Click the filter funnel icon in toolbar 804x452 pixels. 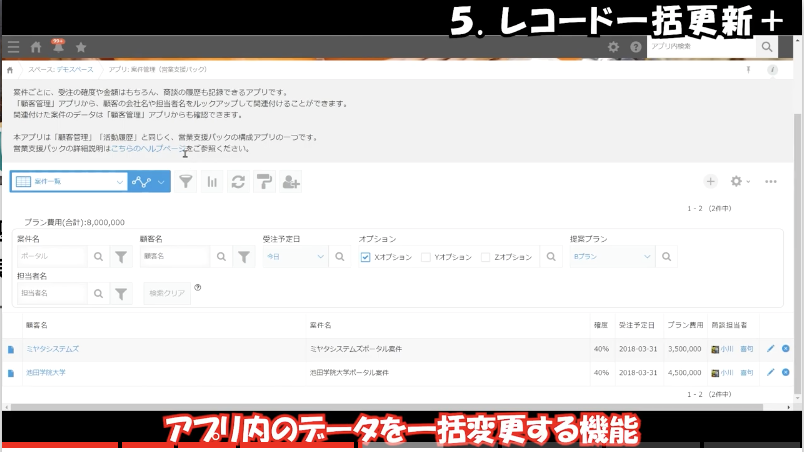pos(186,181)
